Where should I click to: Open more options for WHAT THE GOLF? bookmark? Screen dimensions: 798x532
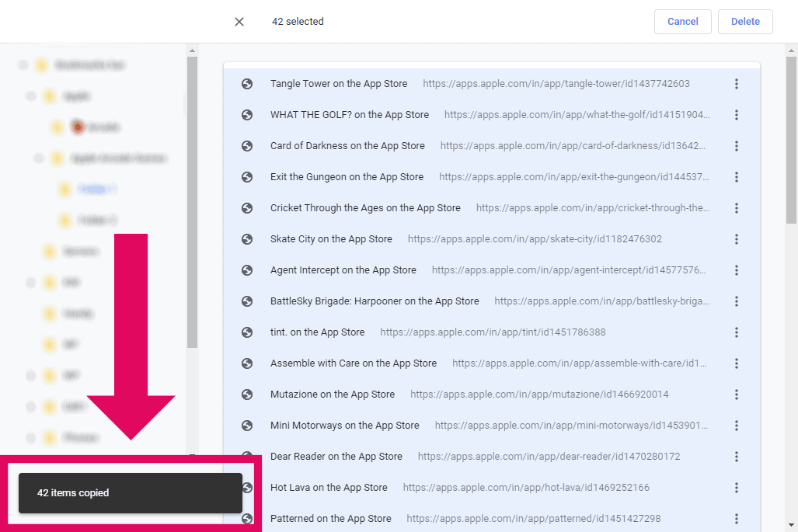click(737, 115)
